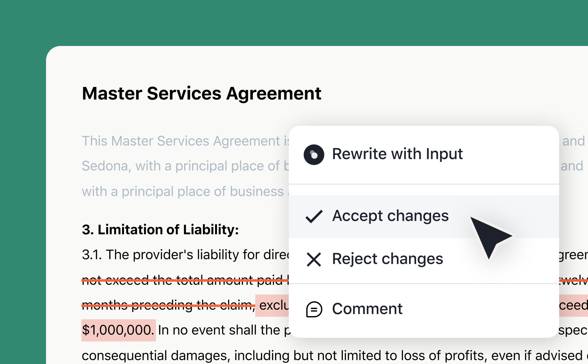Open the "Rewrite with Input" menu option
Image resolution: width=588 pixels, height=364 pixels.
(x=397, y=154)
